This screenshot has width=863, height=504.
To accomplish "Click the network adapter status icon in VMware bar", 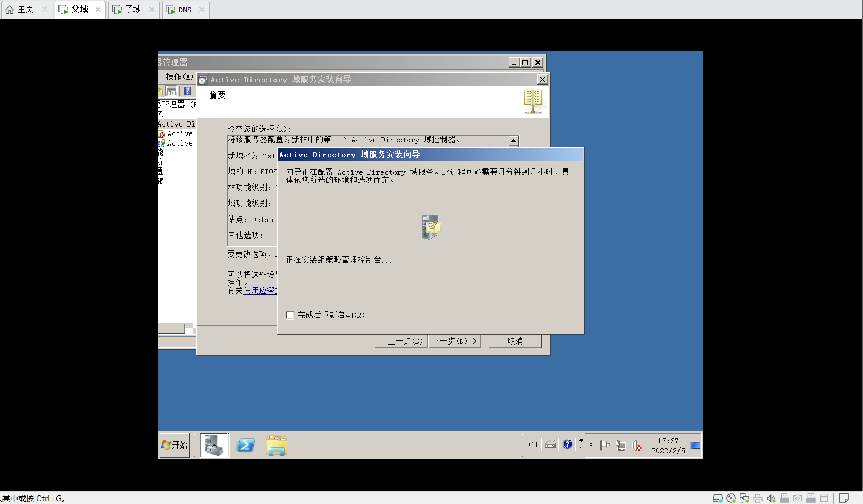I will pos(744,498).
